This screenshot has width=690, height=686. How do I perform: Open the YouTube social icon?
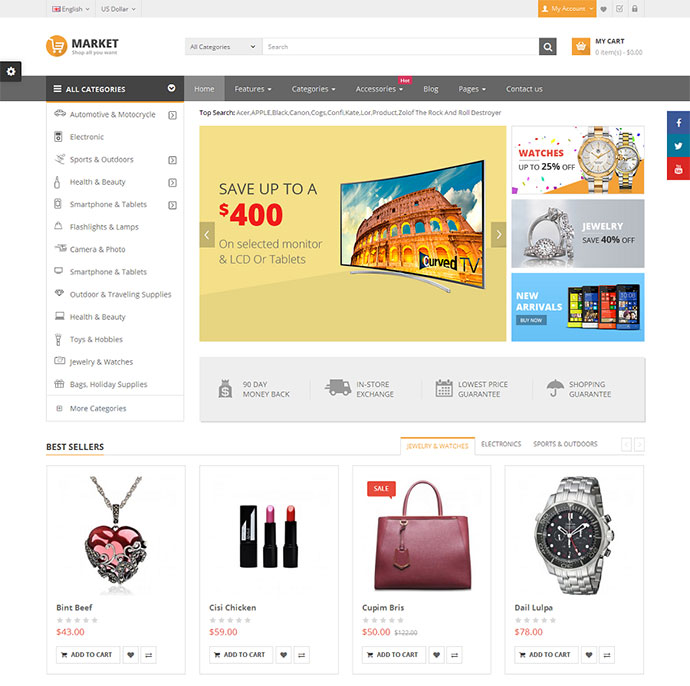pos(678,169)
